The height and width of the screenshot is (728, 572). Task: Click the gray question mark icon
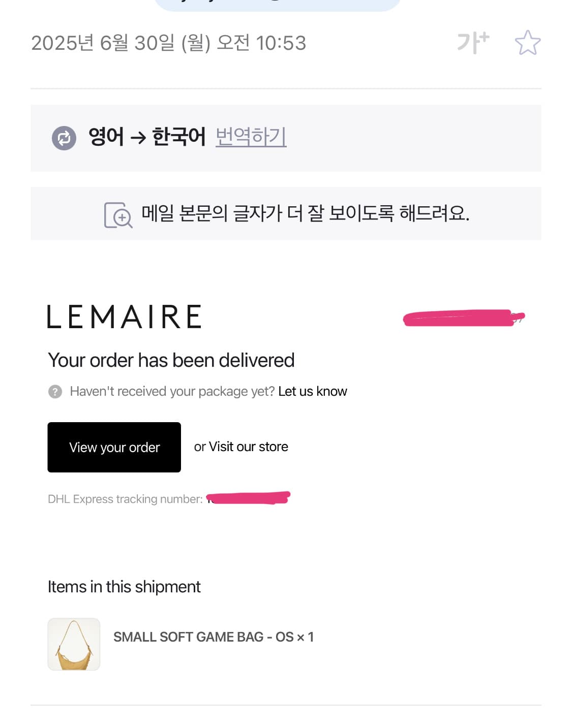pos(55,392)
